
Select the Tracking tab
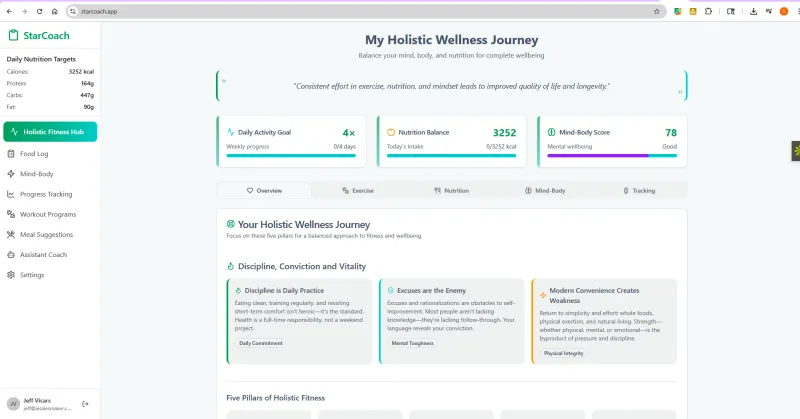639,190
